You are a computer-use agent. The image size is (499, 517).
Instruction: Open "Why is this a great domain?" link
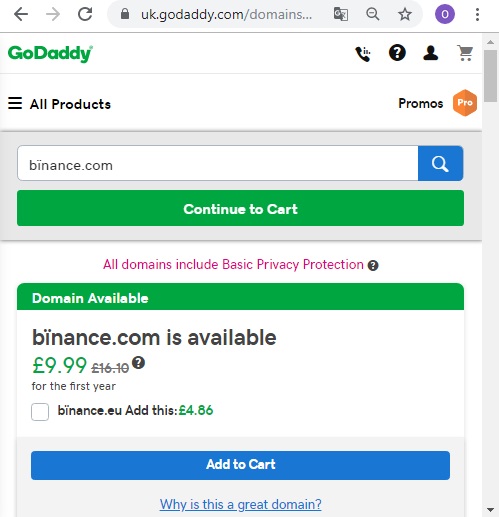point(240,504)
